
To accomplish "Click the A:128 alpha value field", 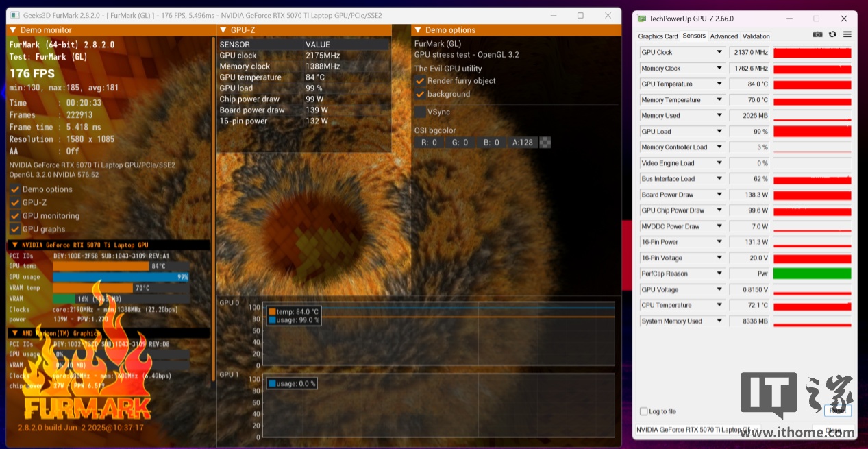I will (522, 143).
